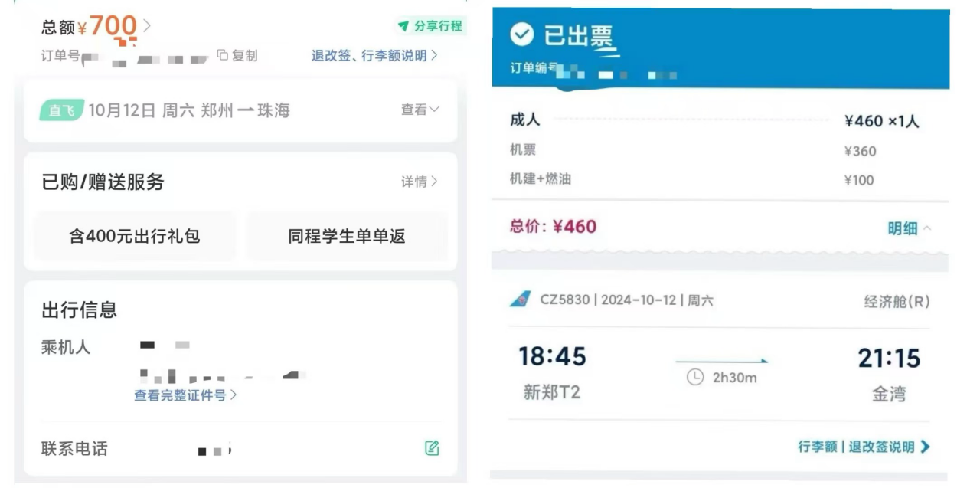
Task: Open 退改签、行李额说明 link
Action: [x=374, y=55]
